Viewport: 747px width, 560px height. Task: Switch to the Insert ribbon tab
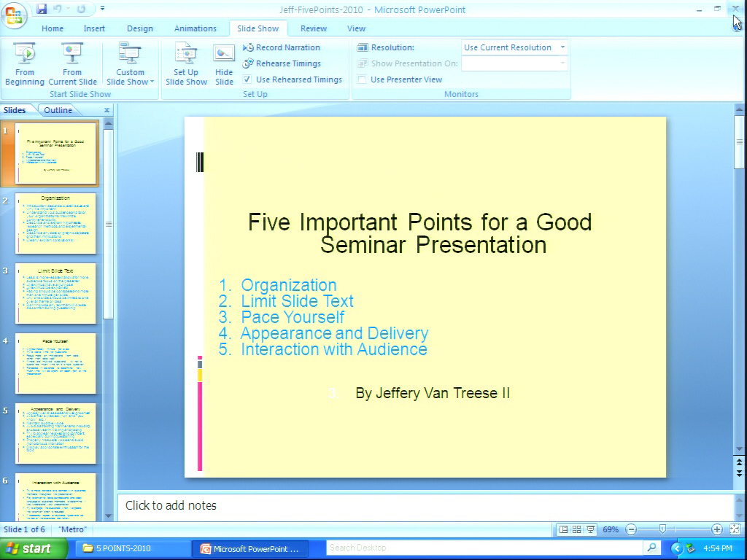point(94,28)
